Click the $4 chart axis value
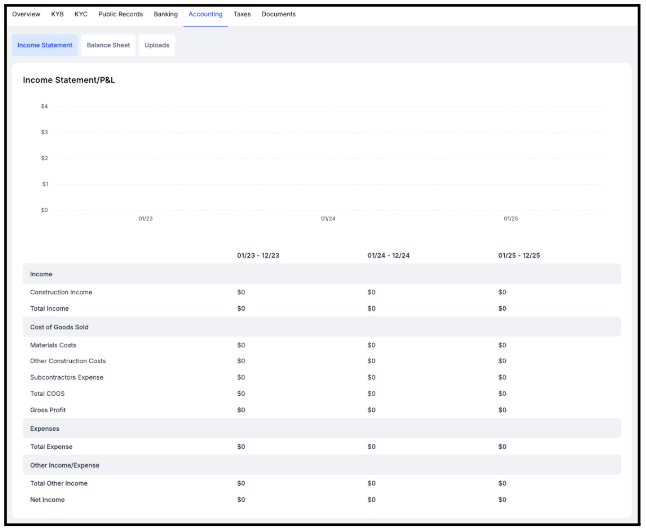646x532 pixels. click(x=44, y=106)
